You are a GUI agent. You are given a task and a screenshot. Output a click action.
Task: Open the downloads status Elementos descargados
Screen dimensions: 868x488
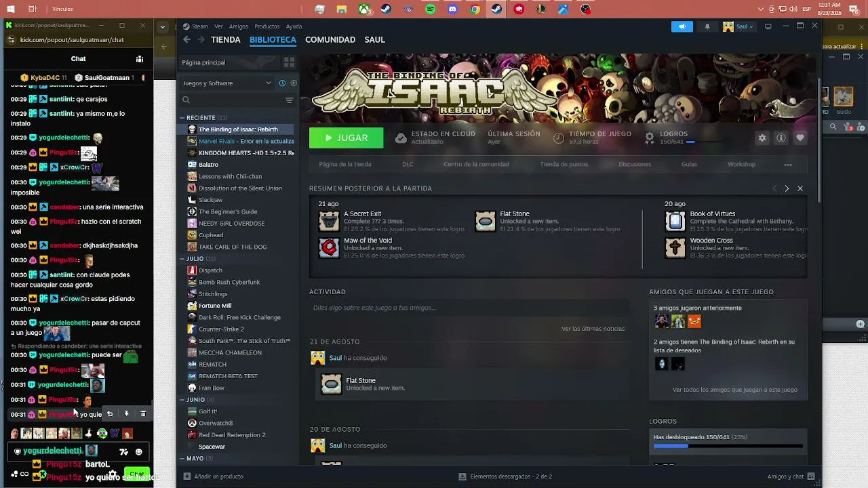[x=505, y=476]
